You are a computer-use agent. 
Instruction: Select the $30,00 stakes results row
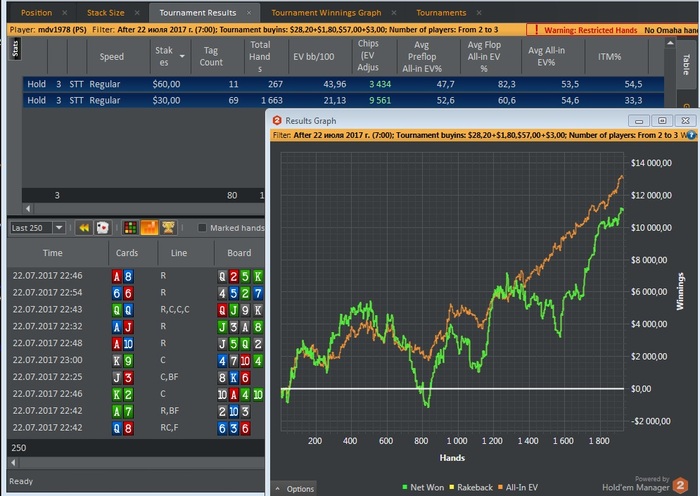(x=343, y=100)
